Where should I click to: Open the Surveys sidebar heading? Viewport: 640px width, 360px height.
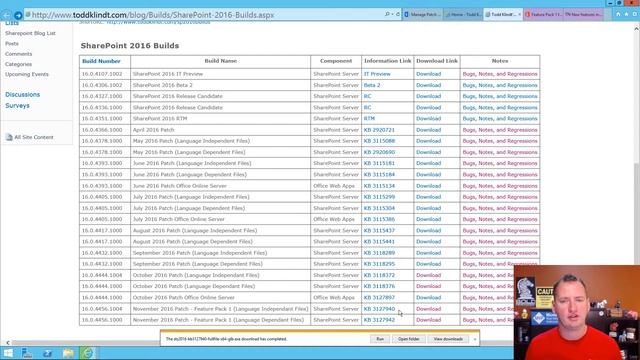click(x=17, y=106)
